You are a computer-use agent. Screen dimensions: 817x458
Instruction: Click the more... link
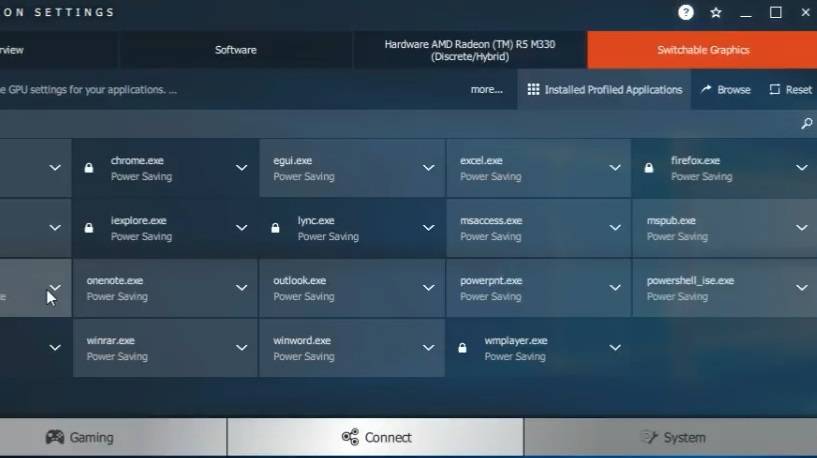[x=487, y=90]
